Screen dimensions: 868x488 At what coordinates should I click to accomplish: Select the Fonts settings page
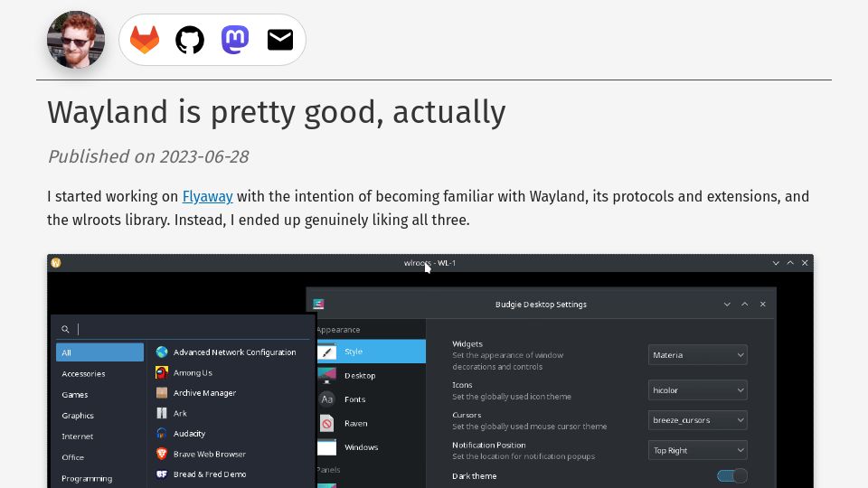(x=372, y=399)
